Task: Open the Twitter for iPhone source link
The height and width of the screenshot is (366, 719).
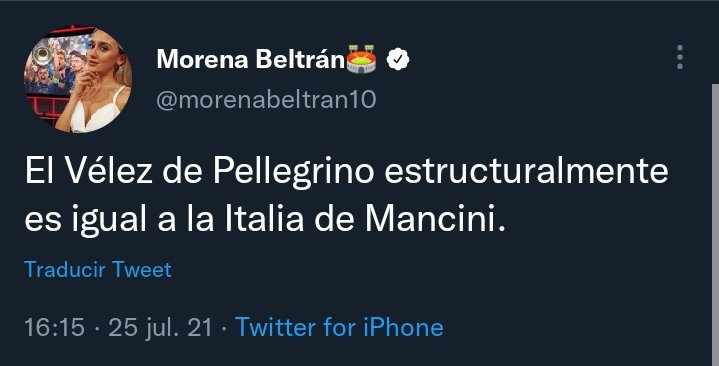Action: [x=339, y=327]
